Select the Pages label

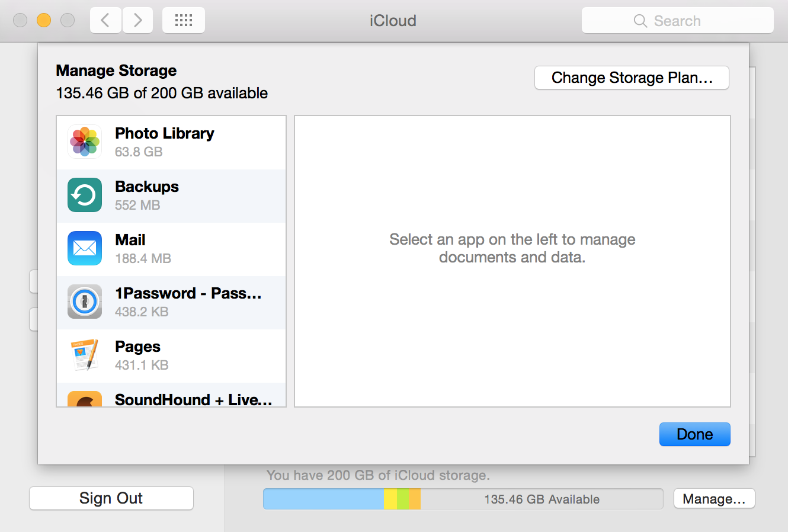point(137,347)
